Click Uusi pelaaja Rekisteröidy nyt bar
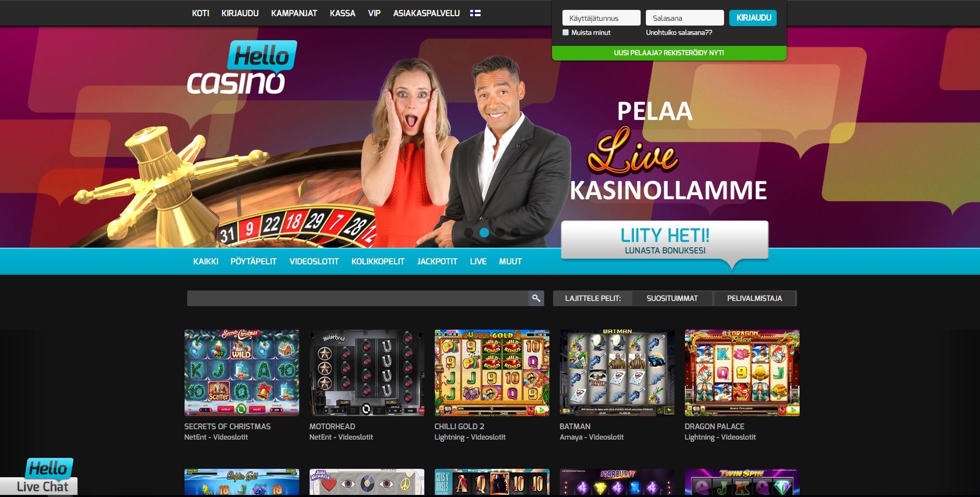The image size is (980, 497). (x=669, y=53)
